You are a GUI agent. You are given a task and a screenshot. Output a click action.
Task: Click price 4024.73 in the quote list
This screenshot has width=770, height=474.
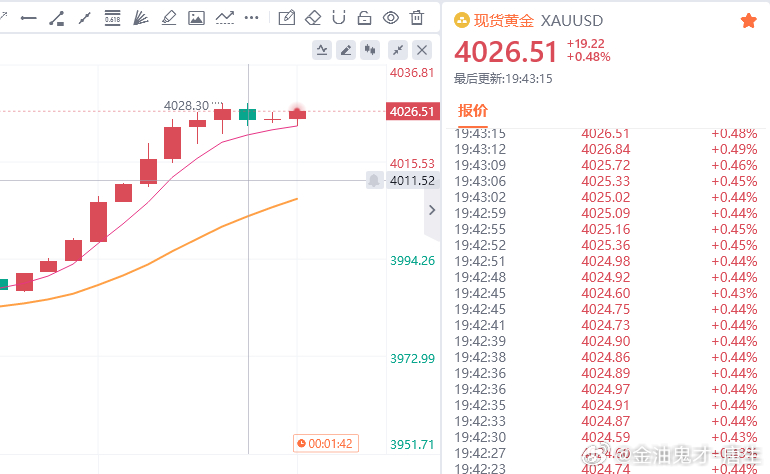pos(606,325)
